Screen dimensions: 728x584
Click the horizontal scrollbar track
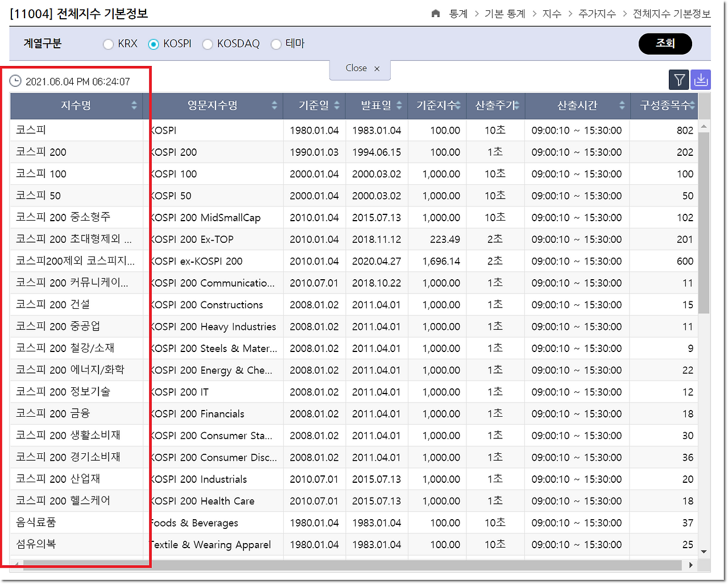pos(353,565)
